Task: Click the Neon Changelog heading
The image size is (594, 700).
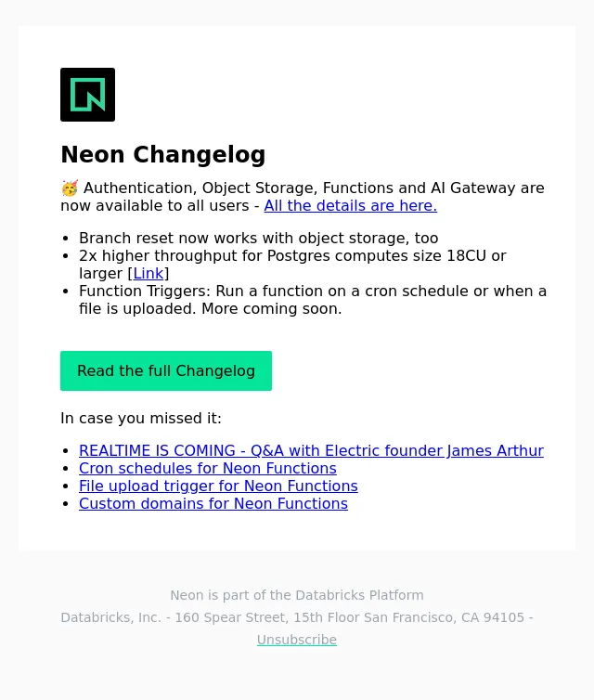Action: [163, 154]
